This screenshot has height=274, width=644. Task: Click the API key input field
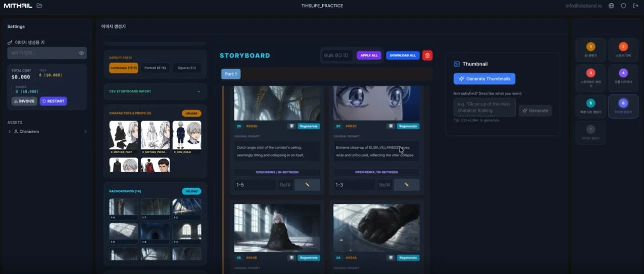47,53
